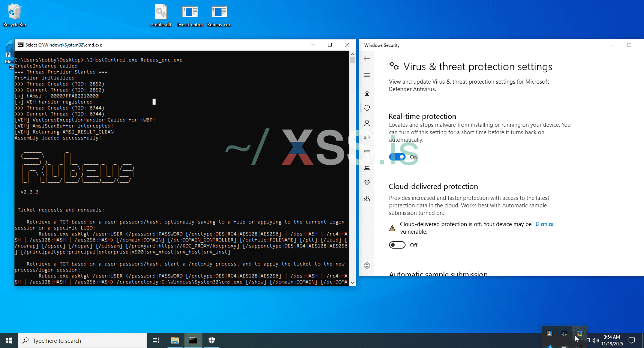Image resolution: width=644 pixels, height=348 pixels.
Task: Click the colorful grid icon in tray overflow
Action: pyautogui.click(x=550, y=333)
